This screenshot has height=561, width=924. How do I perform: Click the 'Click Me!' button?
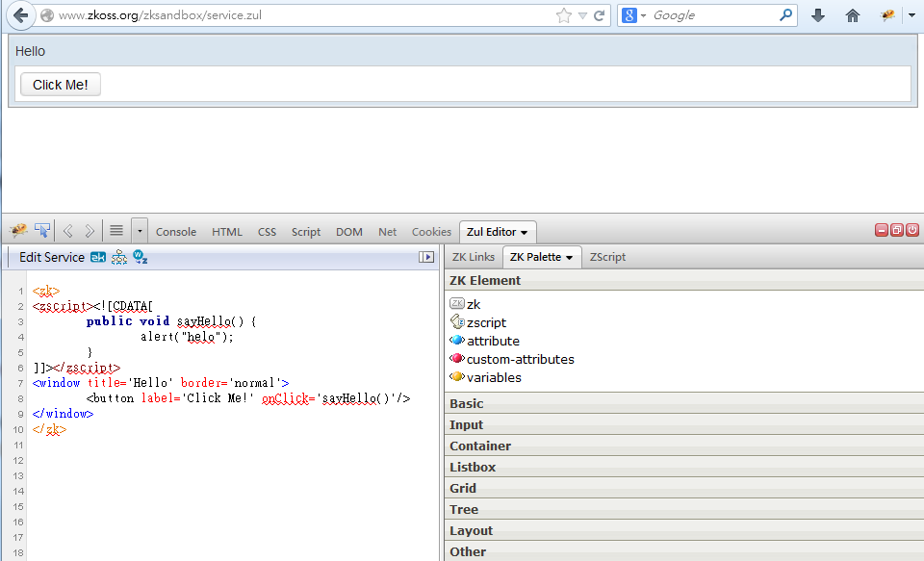pyautogui.click(x=60, y=85)
